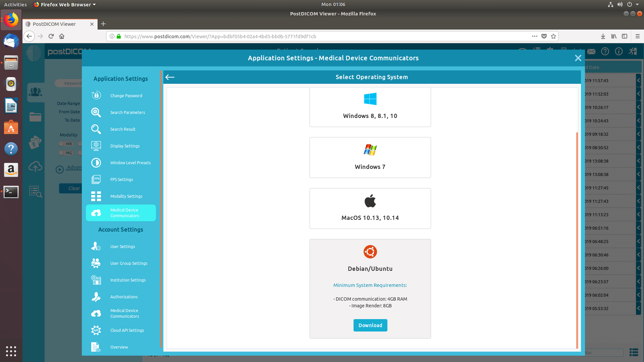Click the Search Parameters icon
This screenshot has width=644, height=362.
[x=96, y=112]
